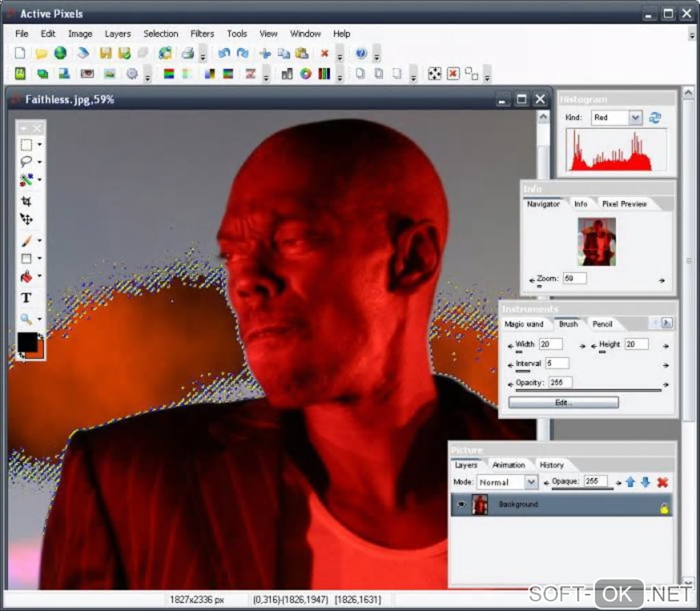The image size is (700, 611).
Task: Activate the Move tool
Action: click(x=26, y=219)
